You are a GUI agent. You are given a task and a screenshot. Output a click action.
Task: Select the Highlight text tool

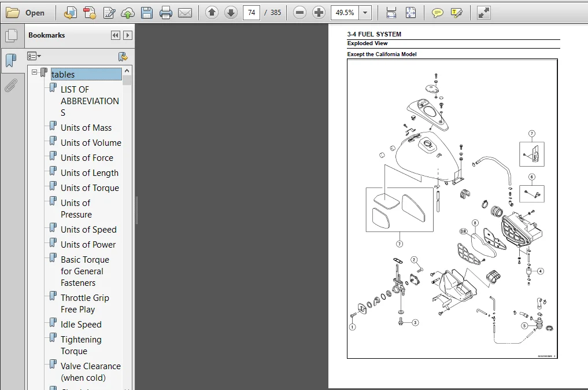tap(456, 13)
